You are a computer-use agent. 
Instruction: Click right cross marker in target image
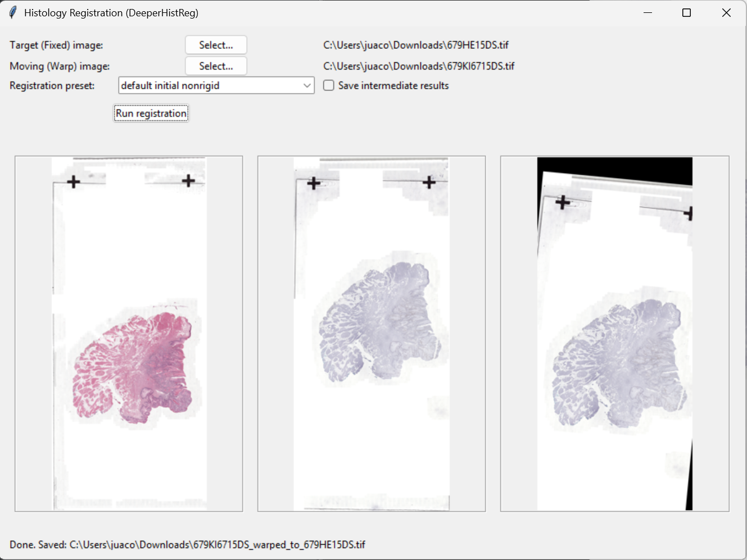point(188,180)
